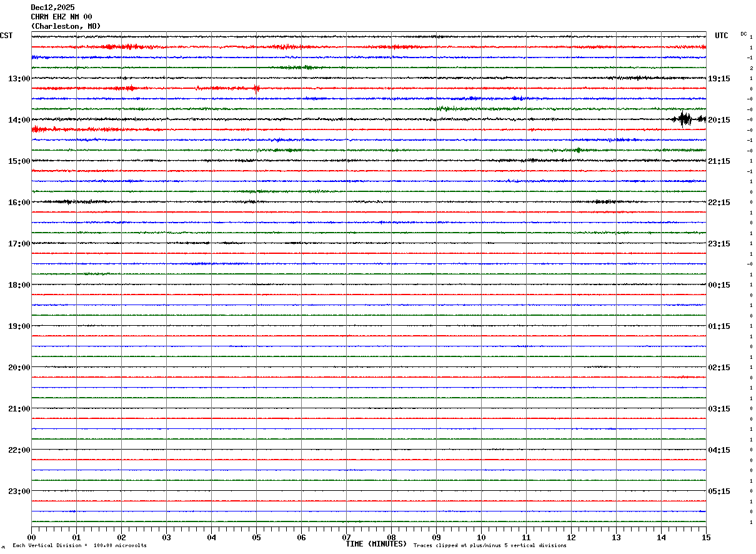Click minute tick label 03 on time axis
This screenshot has height=554, width=756.
(166, 537)
